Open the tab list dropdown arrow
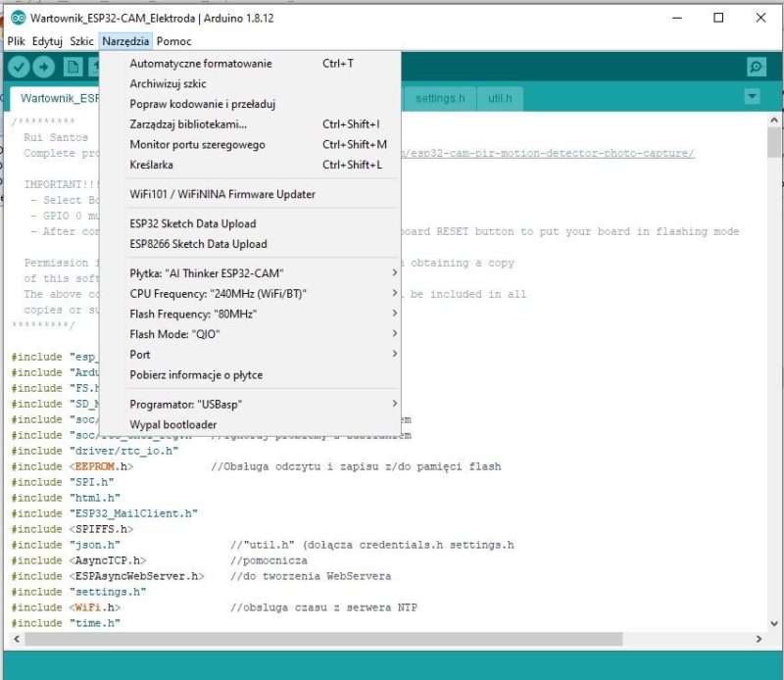784x680 pixels. click(752, 96)
